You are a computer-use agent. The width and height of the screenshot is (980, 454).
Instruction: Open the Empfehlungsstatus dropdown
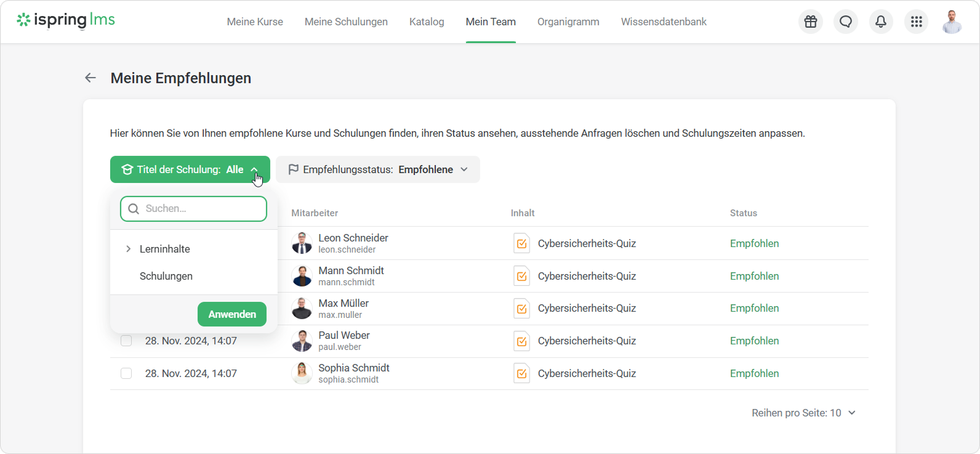377,169
